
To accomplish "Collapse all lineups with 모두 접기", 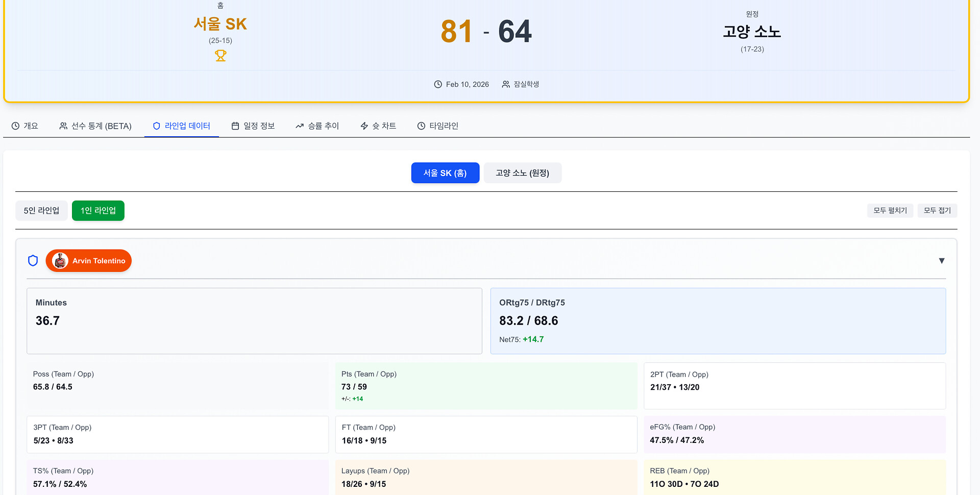I will [937, 211].
